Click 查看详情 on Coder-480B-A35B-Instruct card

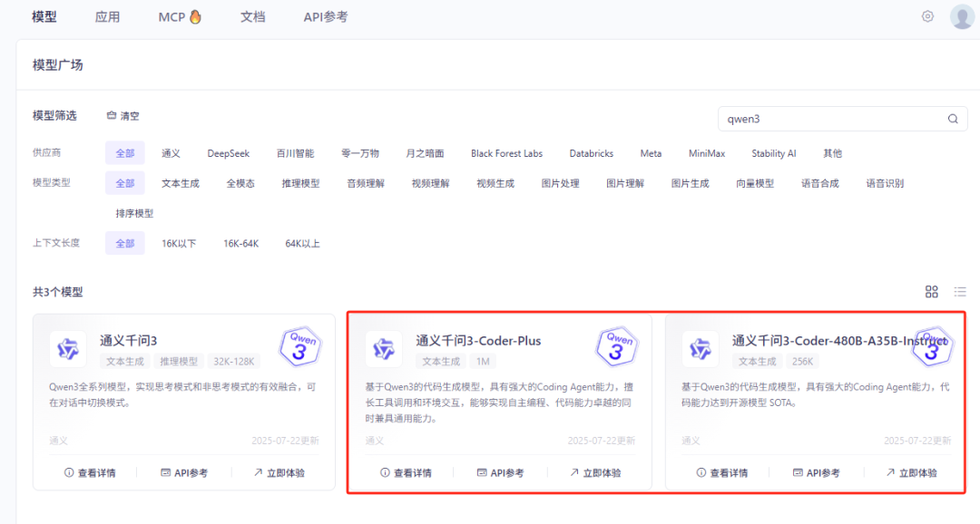click(x=722, y=473)
